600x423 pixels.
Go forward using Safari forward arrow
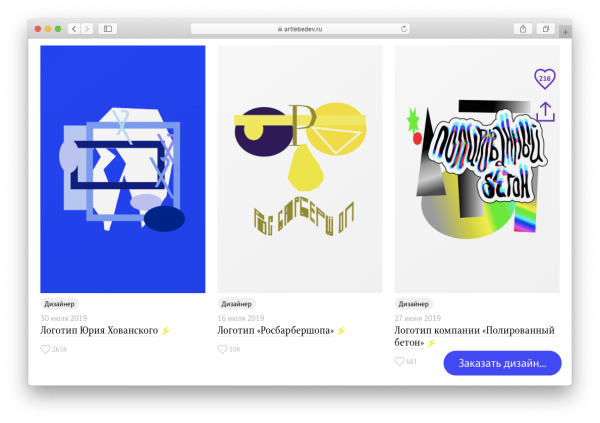87,29
